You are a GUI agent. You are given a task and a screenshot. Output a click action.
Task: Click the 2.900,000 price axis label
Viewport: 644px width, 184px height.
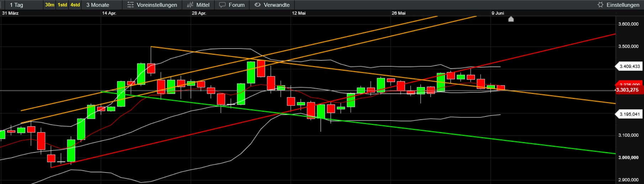click(x=628, y=180)
